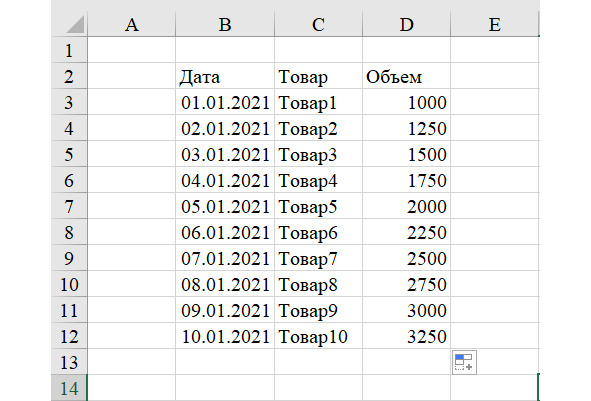Click the cell with value 1750
Image resolution: width=591 pixels, height=401 pixels.
point(406,180)
